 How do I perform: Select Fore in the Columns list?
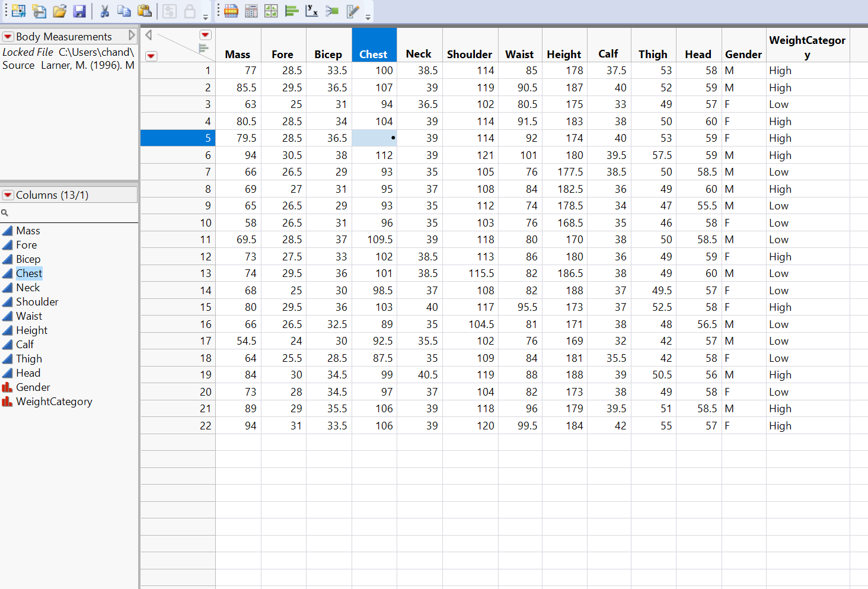[26, 245]
